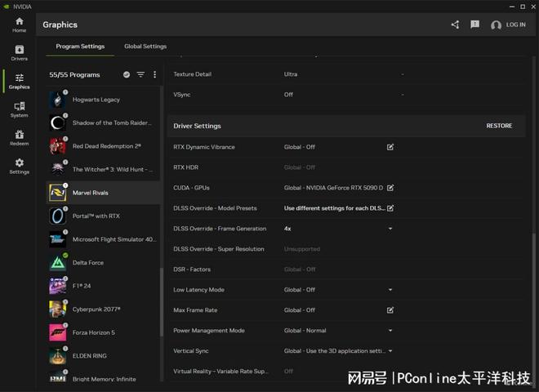The height and width of the screenshot is (392, 539).
Task: Click the RTX HDR setting label
Action: [185, 167]
